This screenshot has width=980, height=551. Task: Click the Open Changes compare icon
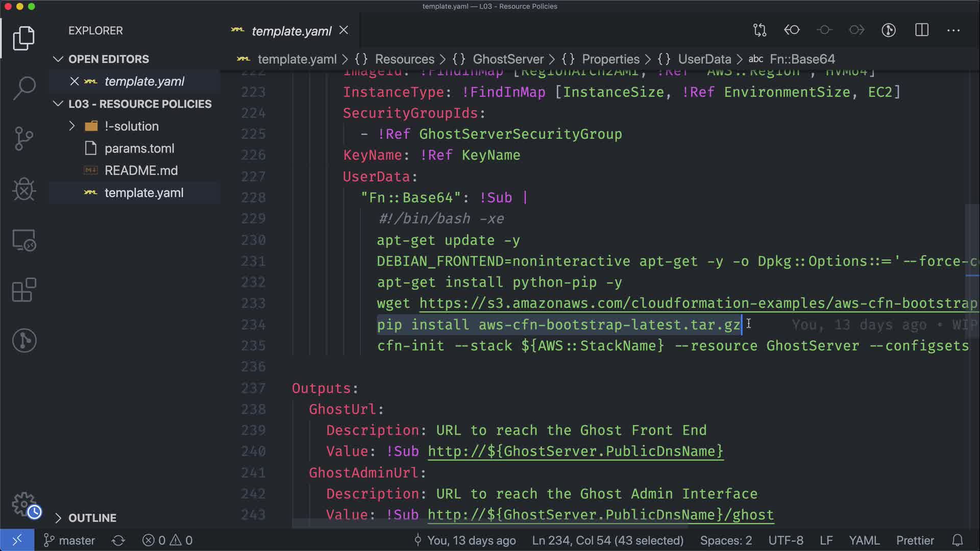(759, 30)
